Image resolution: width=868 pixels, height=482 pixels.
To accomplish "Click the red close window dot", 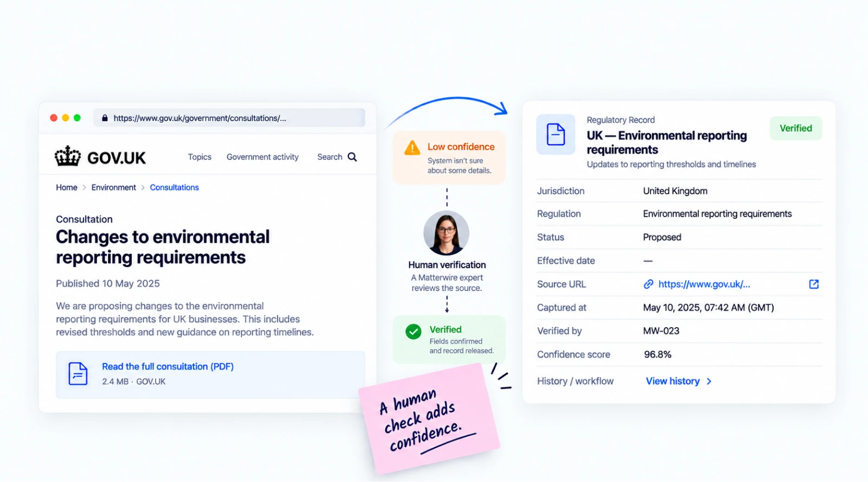I will (x=54, y=118).
